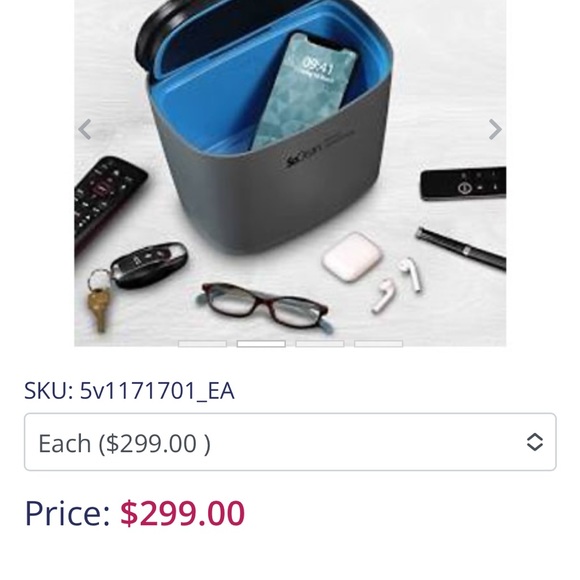580x580 pixels.
Task: Click the loose AirPods earbuds in photo
Action: point(397,285)
